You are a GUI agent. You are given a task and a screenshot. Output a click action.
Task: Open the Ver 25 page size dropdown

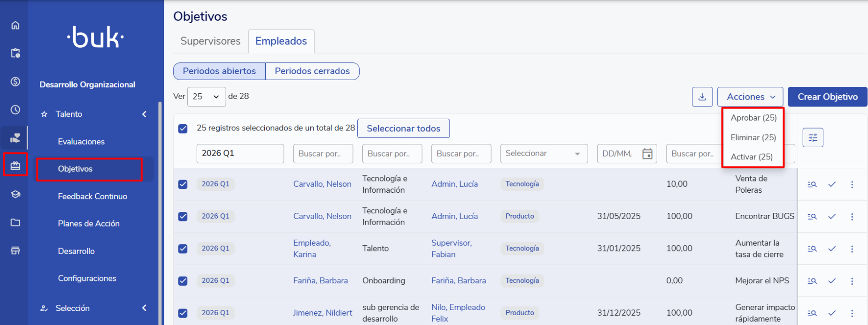pyautogui.click(x=207, y=97)
